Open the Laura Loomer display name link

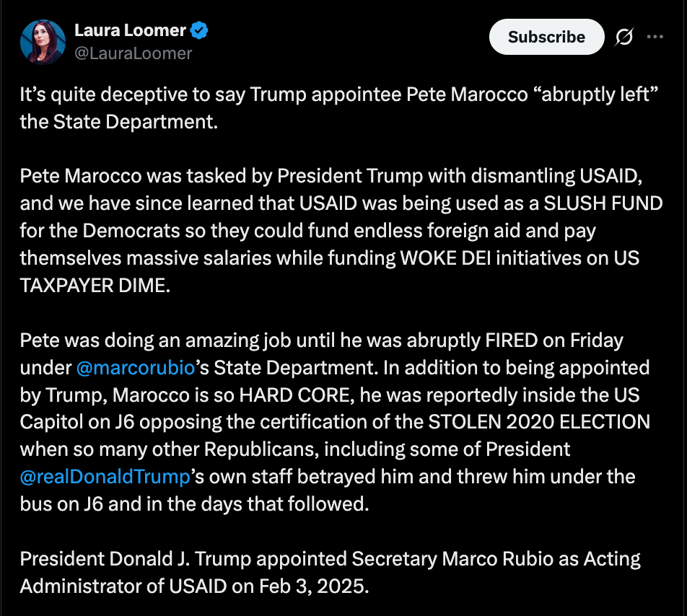[130, 31]
